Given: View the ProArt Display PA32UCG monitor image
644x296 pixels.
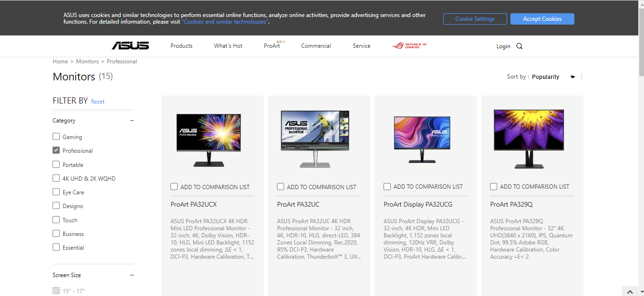Looking at the screenshot, I should [422, 140].
